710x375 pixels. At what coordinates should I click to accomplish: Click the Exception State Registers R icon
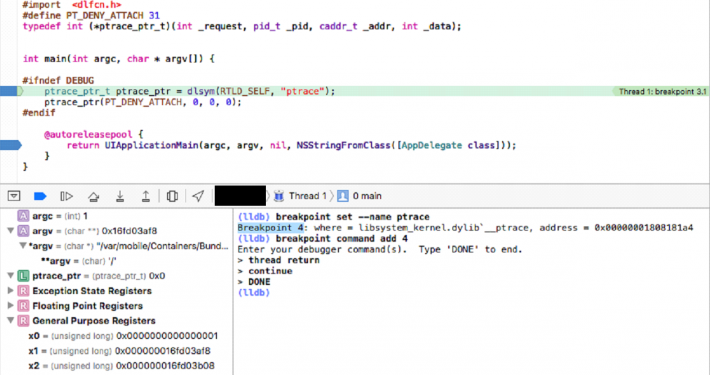click(x=23, y=291)
